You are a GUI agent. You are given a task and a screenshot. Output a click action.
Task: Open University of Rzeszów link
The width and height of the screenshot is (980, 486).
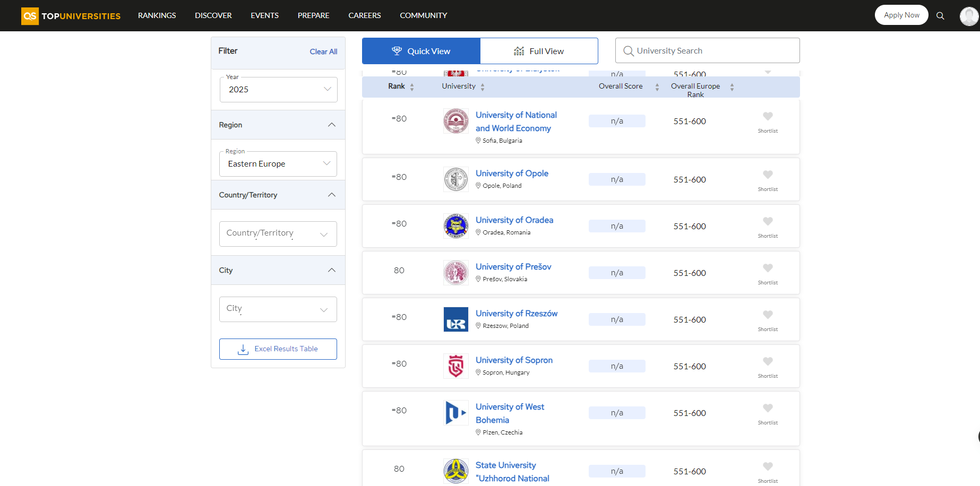pyautogui.click(x=517, y=314)
